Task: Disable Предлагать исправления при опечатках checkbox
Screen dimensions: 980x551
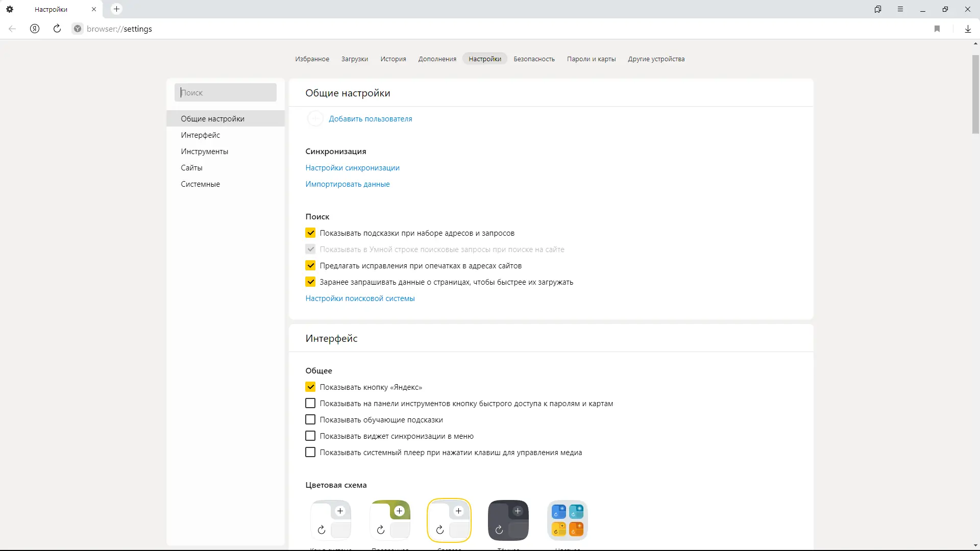Action: click(310, 266)
